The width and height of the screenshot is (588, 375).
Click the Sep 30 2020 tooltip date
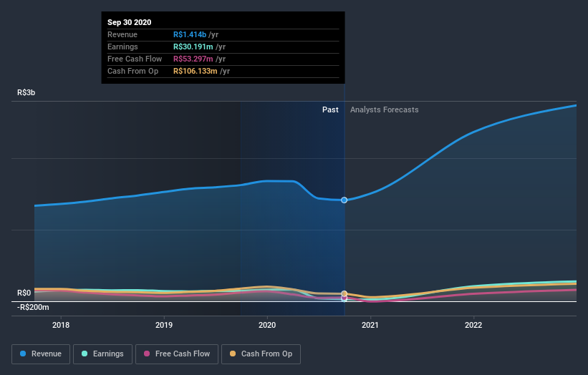130,22
